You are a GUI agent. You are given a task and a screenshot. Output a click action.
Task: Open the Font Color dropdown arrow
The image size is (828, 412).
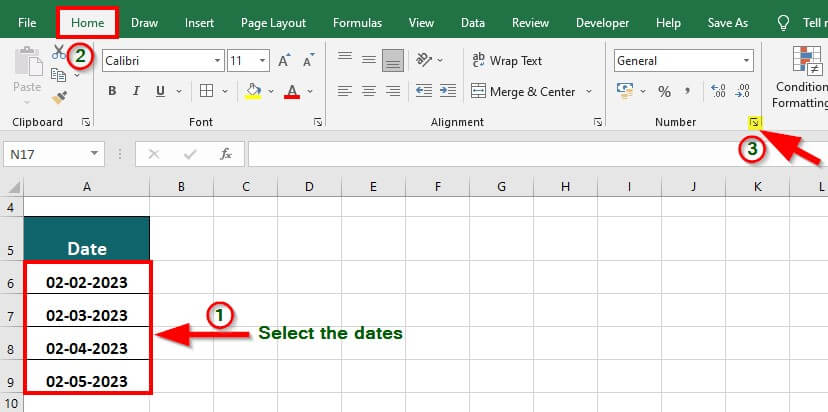tap(310, 91)
